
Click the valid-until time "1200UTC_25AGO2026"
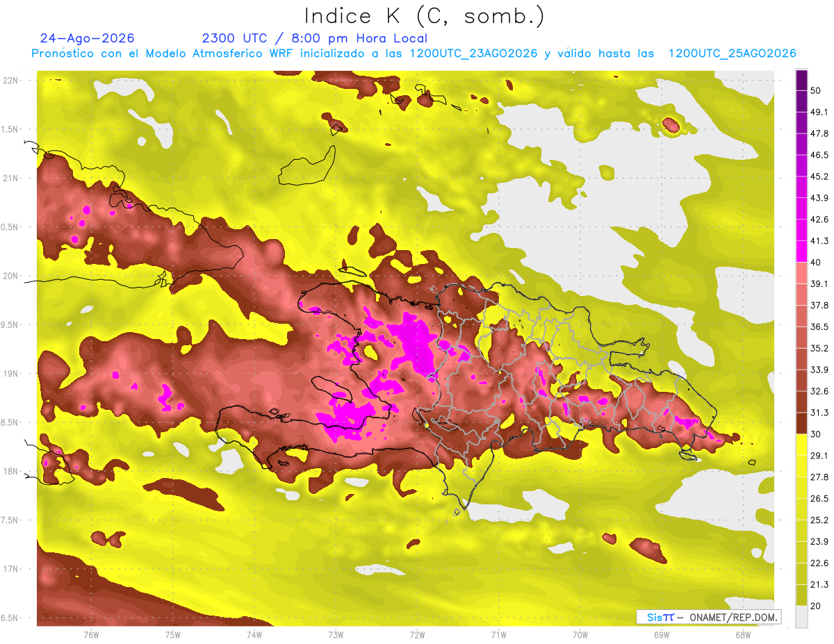pos(732,53)
